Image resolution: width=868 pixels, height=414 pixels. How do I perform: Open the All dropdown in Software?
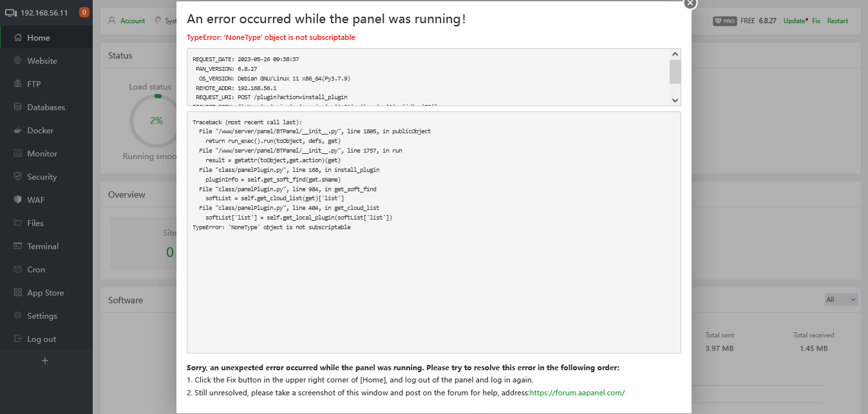[841, 299]
